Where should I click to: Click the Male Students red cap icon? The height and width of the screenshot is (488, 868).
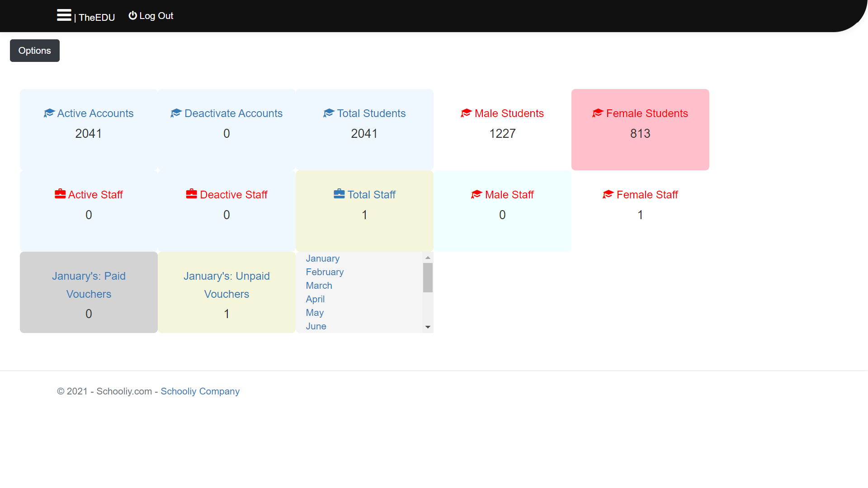click(466, 113)
